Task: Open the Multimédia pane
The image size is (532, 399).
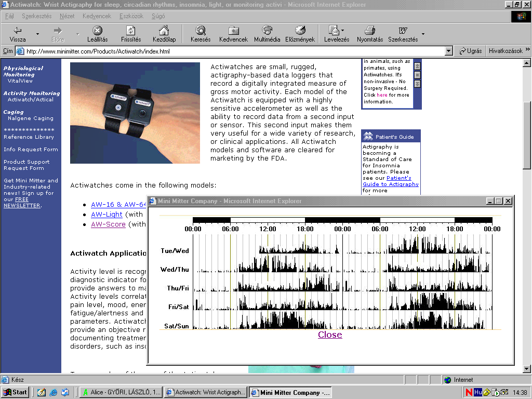Action: pos(267,34)
